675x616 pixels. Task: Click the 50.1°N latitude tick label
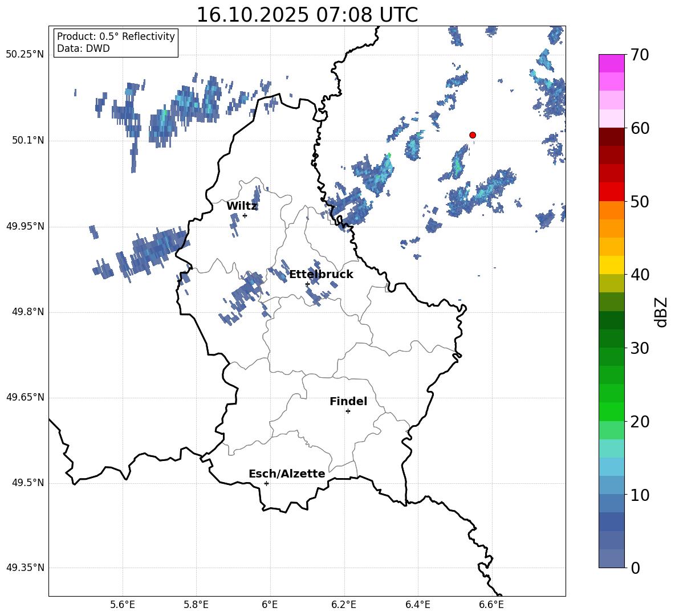click(27, 140)
